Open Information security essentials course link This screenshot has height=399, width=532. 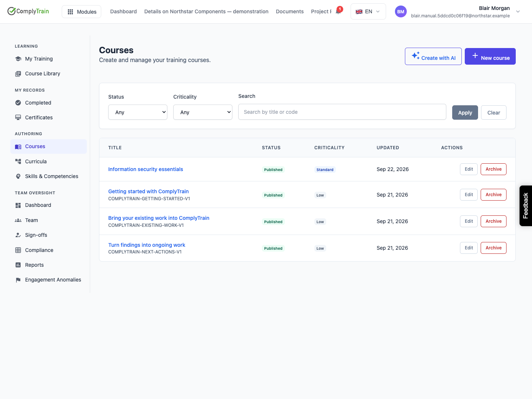tap(146, 169)
